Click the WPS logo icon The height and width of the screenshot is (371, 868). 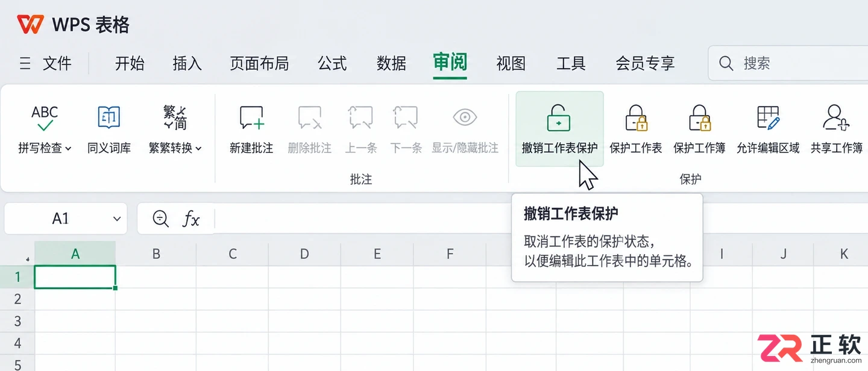30,25
